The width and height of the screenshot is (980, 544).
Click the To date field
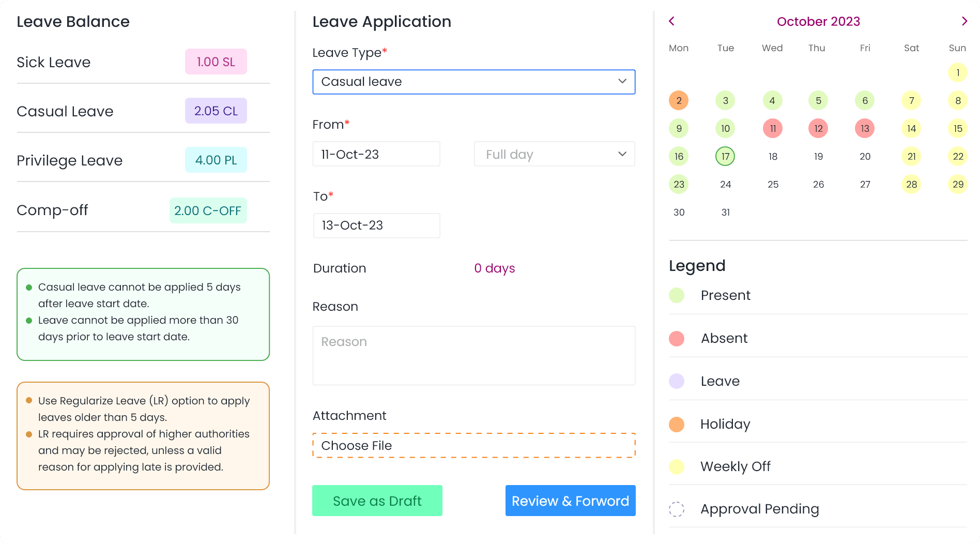[x=376, y=225]
